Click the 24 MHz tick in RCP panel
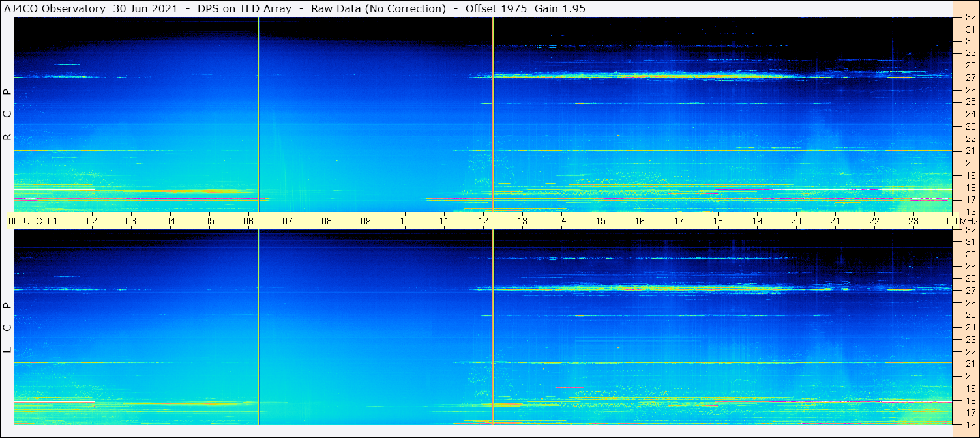This screenshot has width=980, height=438. 970,114
